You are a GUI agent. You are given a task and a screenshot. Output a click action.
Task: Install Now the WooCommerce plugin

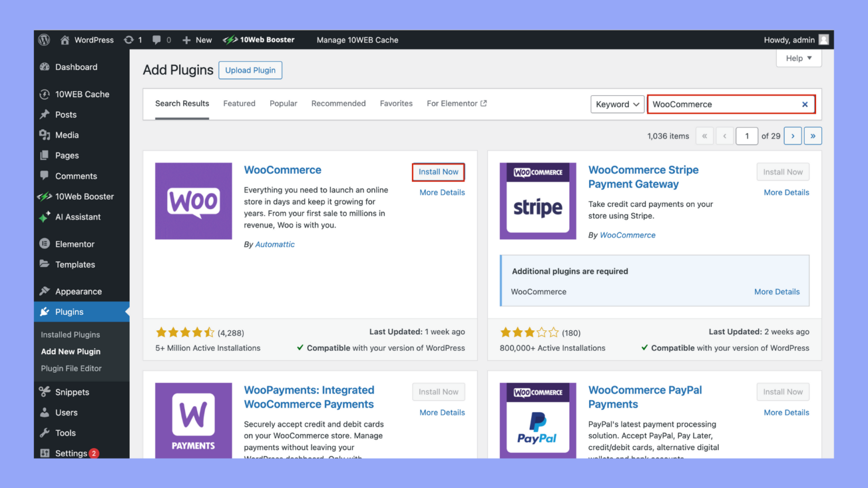438,172
